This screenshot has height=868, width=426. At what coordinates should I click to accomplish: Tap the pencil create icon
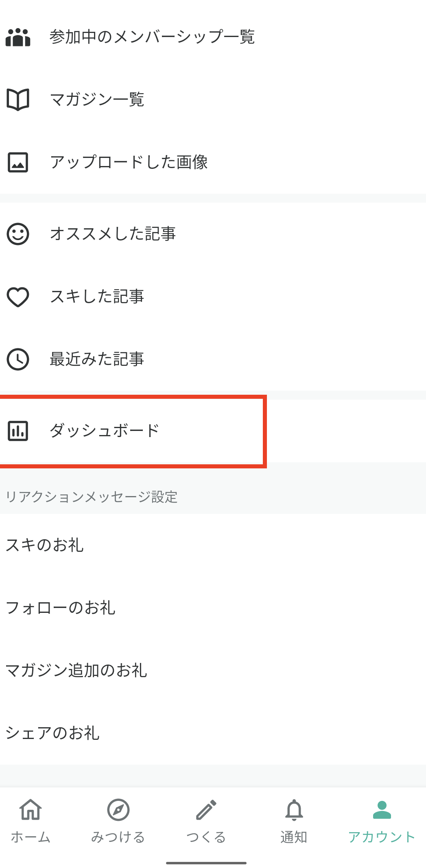206,810
